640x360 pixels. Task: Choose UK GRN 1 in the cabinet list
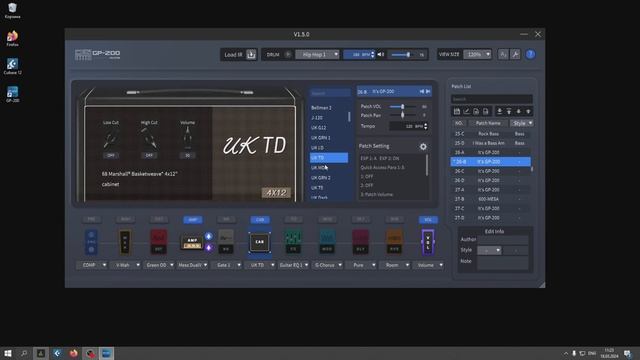(x=329, y=138)
